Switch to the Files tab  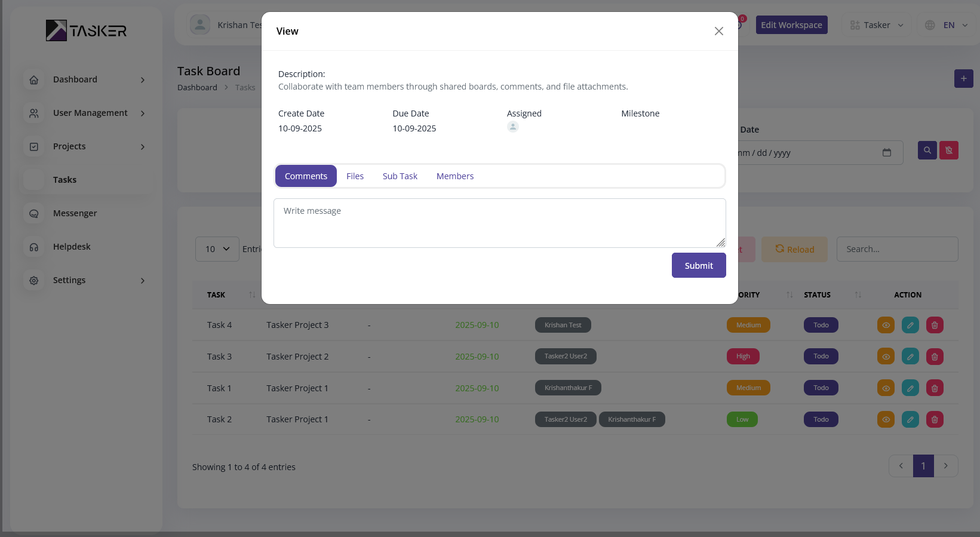[x=355, y=176]
